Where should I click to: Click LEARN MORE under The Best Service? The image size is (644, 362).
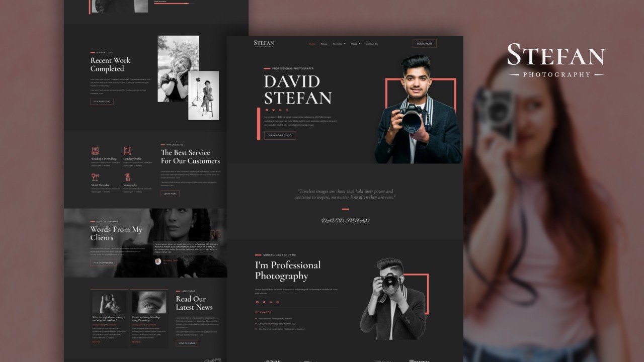pos(171,193)
